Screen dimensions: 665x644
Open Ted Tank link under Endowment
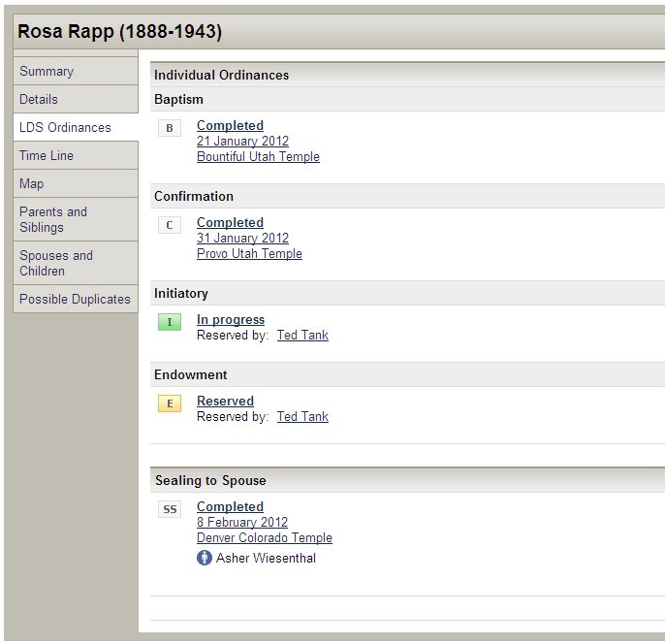[302, 416]
